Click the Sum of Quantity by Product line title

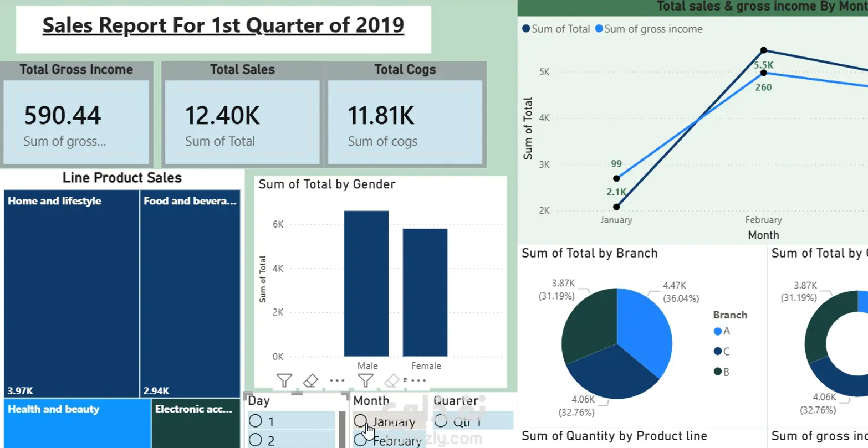pyautogui.click(x=614, y=436)
